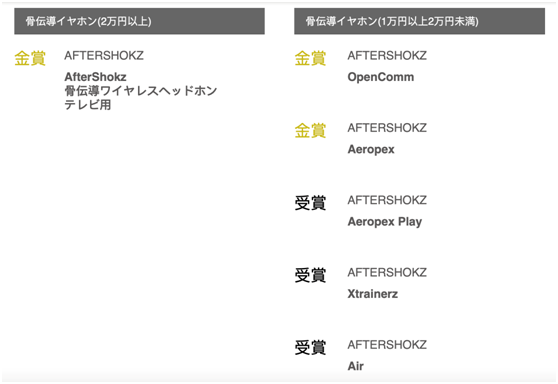Open the Aeropex Play product link
This screenshot has width=558, height=384.
385,222
